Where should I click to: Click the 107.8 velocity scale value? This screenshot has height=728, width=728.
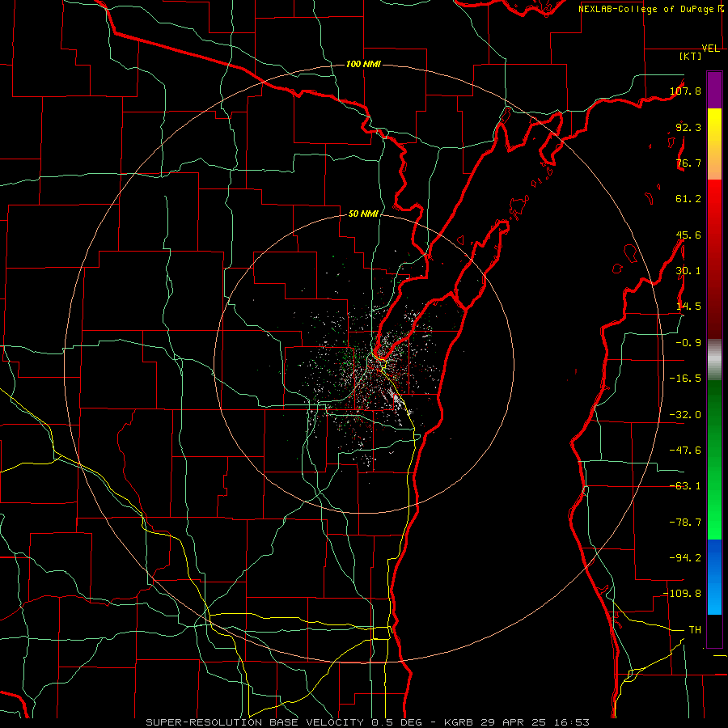pyautogui.click(x=685, y=91)
